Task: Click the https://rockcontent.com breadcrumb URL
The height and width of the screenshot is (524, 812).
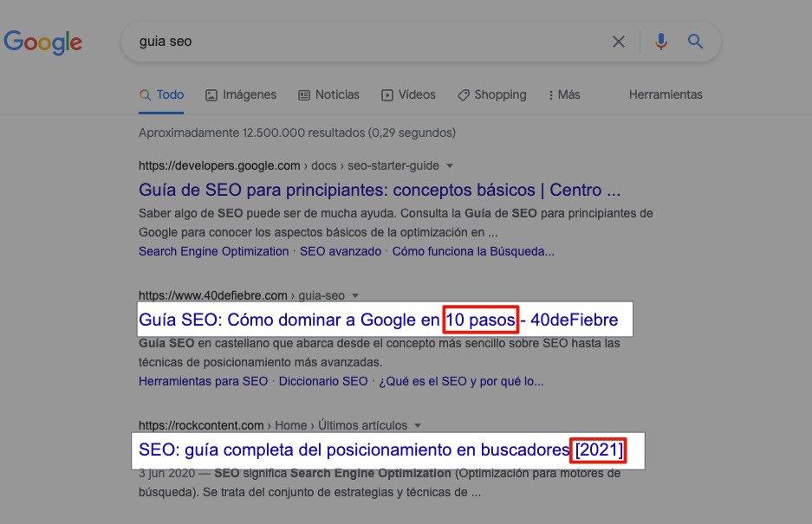Action: pyautogui.click(x=201, y=425)
